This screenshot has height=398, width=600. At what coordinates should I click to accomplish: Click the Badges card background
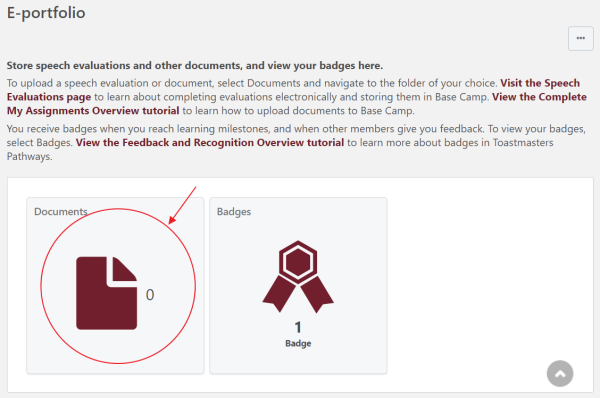pos(298,285)
